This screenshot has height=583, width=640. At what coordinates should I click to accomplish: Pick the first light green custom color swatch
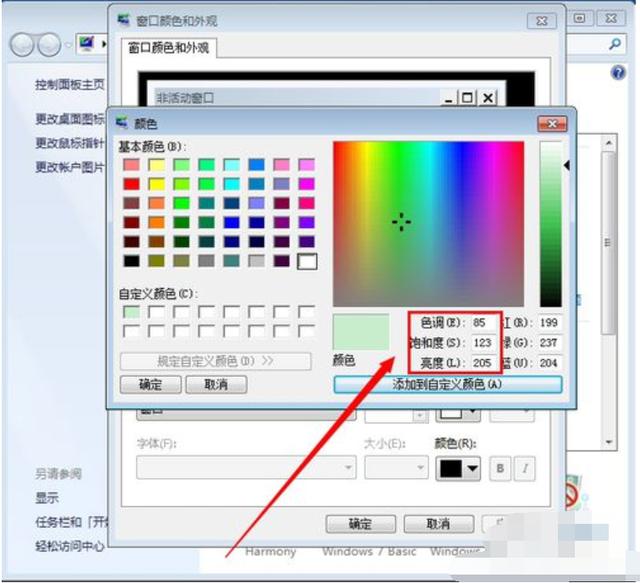coord(130,313)
